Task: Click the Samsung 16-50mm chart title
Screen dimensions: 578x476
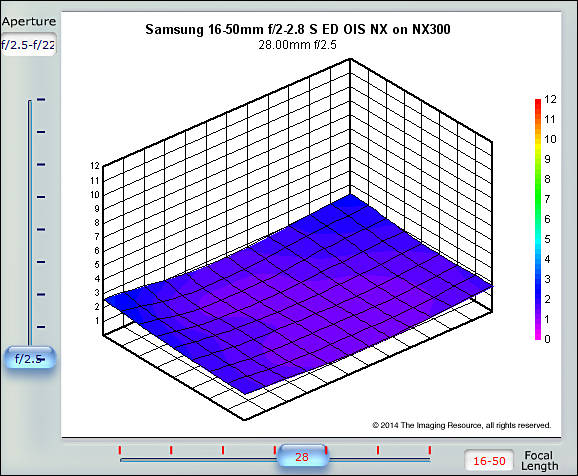Action: pyautogui.click(x=298, y=29)
